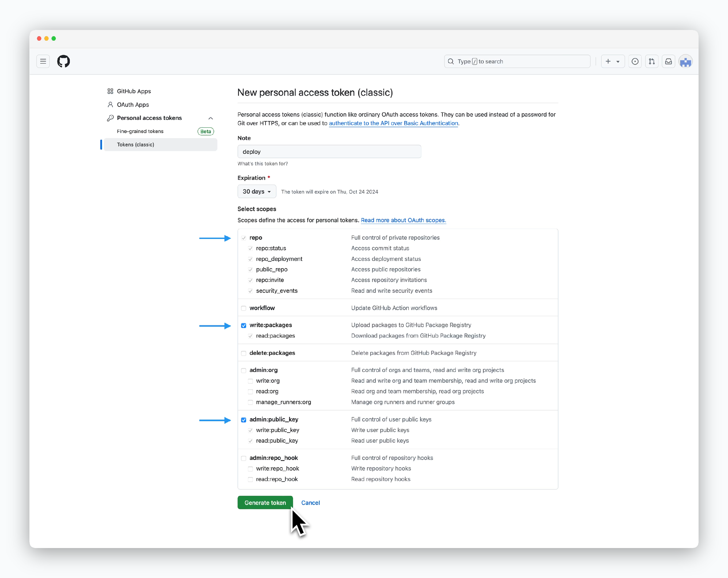Click the page title 'New personal access token (classic)'
Image resolution: width=728 pixels, height=578 pixels.
[315, 93]
